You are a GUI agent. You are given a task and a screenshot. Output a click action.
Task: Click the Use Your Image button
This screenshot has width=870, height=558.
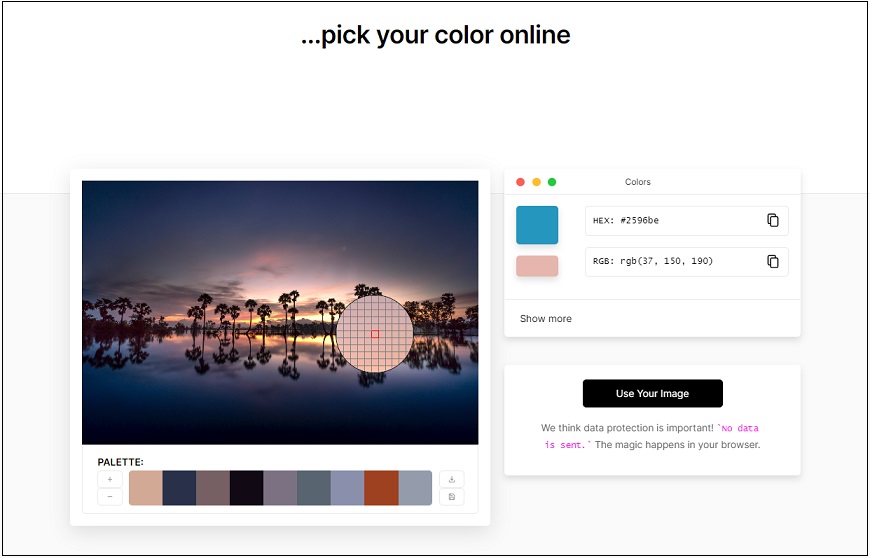tap(652, 393)
